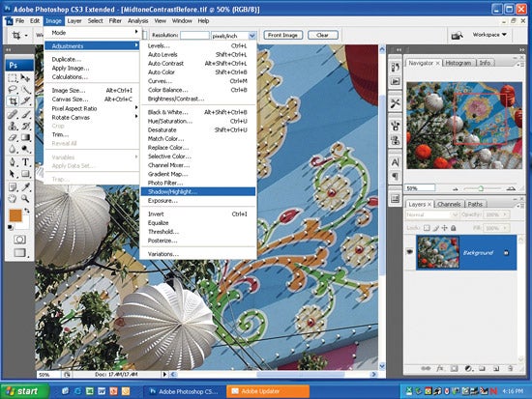Choose Shadow/Highlight from Adjustments submenu
This screenshot has height=399, width=532.
197,192
